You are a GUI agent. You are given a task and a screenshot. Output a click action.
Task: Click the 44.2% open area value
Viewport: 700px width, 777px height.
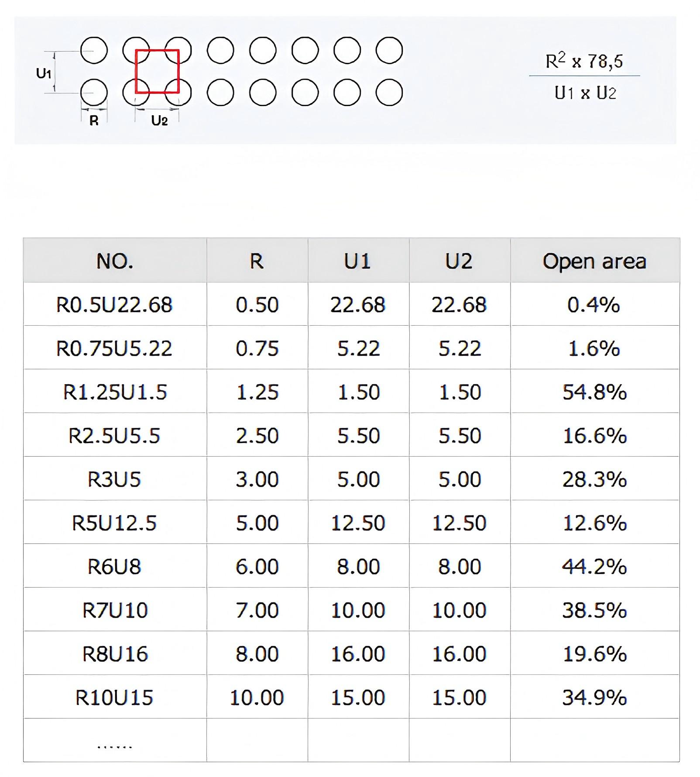coord(594,567)
